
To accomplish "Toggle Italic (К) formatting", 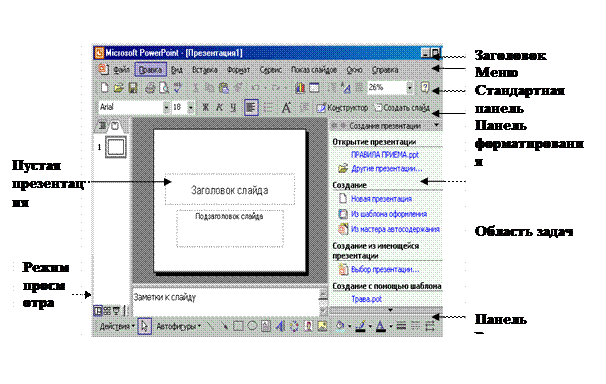I will [220, 107].
